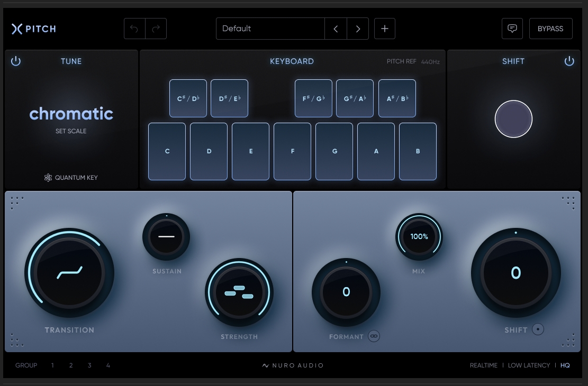The height and width of the screenshot is (386, 588).
Task: Open the chromatic scale selector
Action: 71,114
